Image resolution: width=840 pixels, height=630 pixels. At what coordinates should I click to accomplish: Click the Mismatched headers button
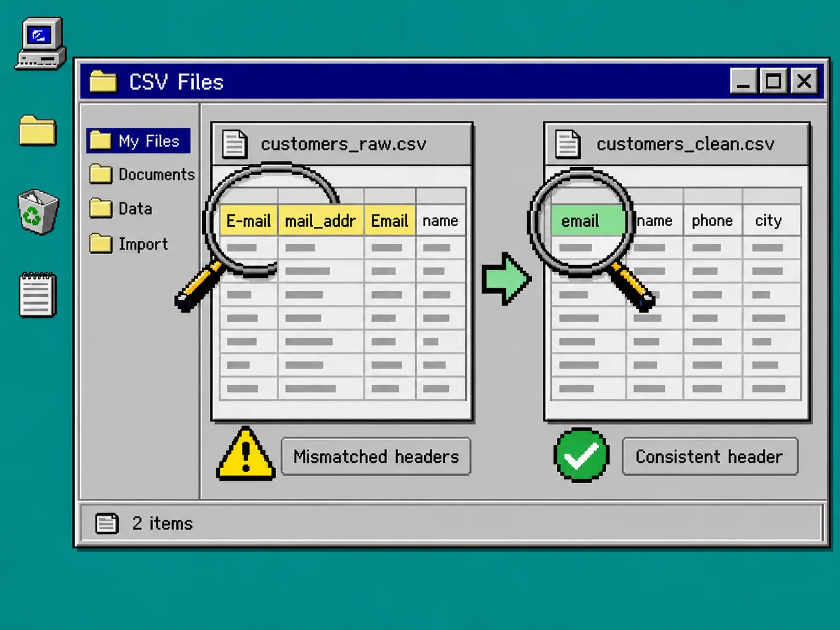click(x=376, y=457)
